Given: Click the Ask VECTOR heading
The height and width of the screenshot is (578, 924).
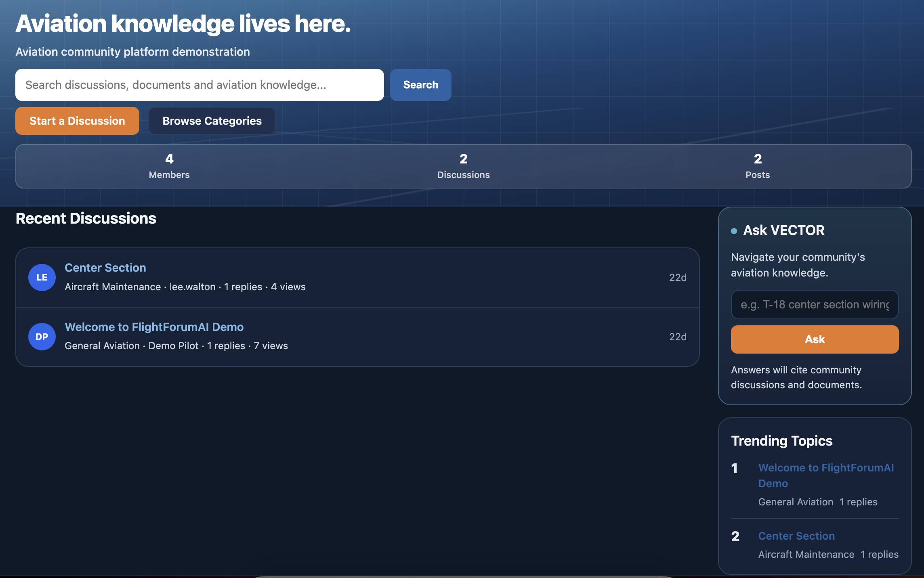Looking at the screenshot, I should 784,230.
